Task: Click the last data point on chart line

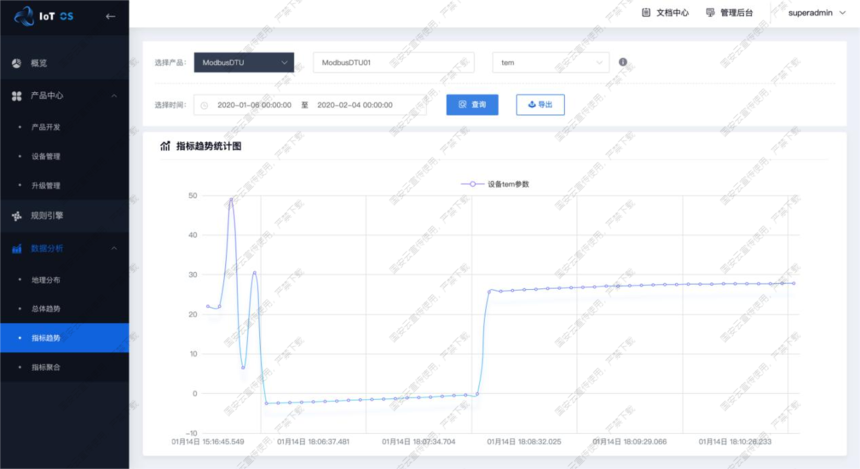Action: click(x=794, y=284)
